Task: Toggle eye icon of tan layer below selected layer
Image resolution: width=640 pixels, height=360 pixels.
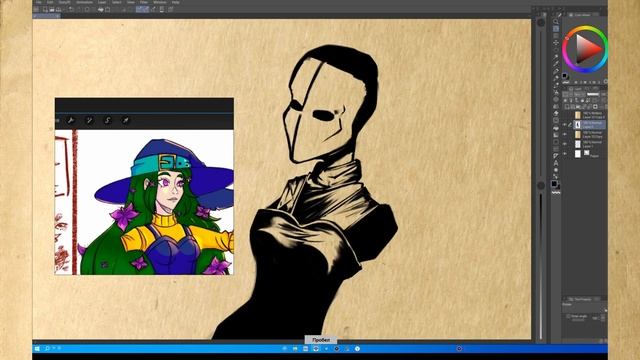Action: [565, 134]
